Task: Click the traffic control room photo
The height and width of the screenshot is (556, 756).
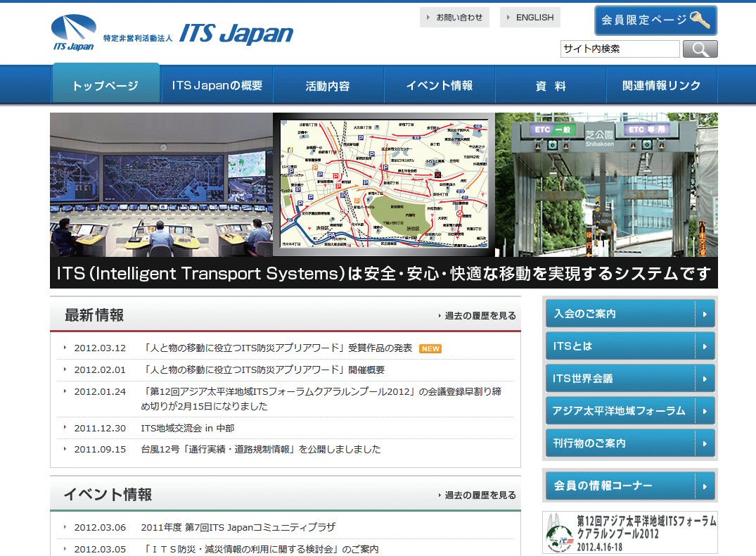Action: (162, 185)
